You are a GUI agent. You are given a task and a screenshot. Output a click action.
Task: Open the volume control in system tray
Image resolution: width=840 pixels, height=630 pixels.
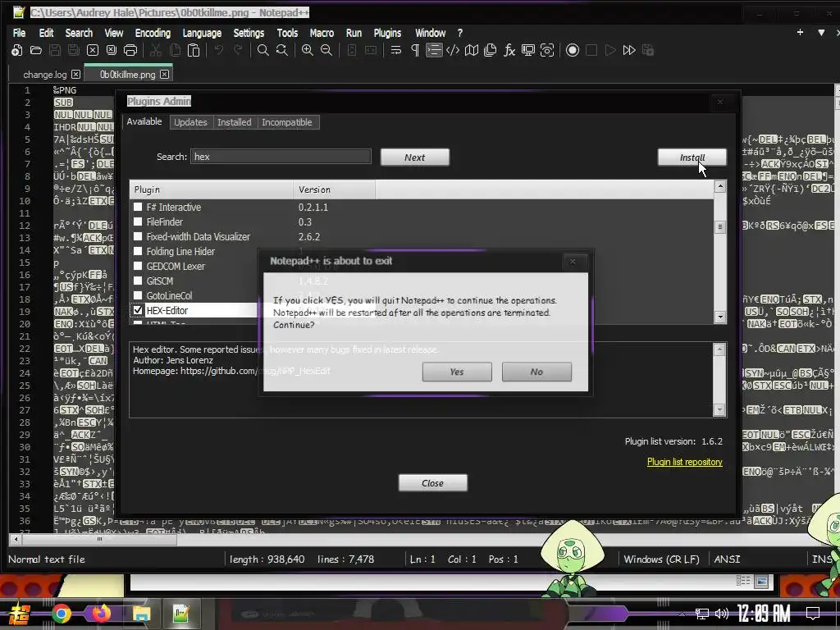[x=722, y=614]
